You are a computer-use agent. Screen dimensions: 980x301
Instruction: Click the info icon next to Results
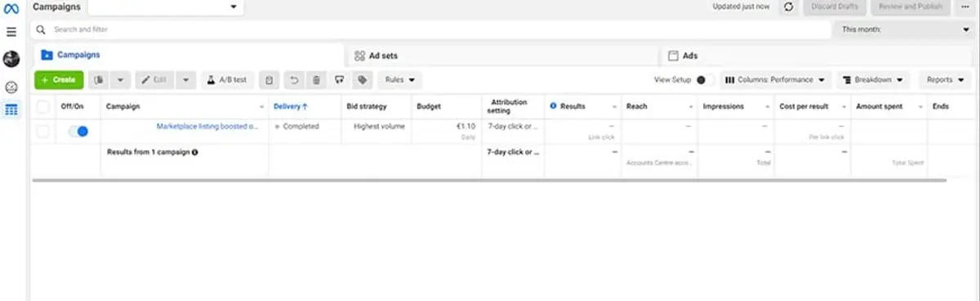coord(554,106)
